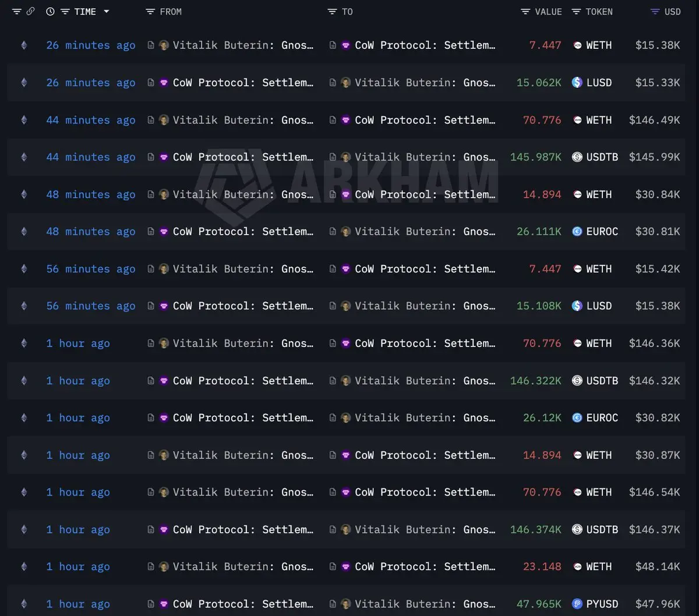Click Ethereum icon in the $30.81K row
The width and height of the screenshot is (699, 616).
point(24,232)
